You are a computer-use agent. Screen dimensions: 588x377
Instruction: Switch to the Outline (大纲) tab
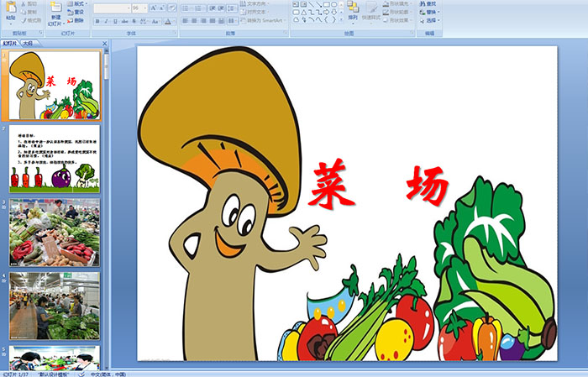pos(28,42)
